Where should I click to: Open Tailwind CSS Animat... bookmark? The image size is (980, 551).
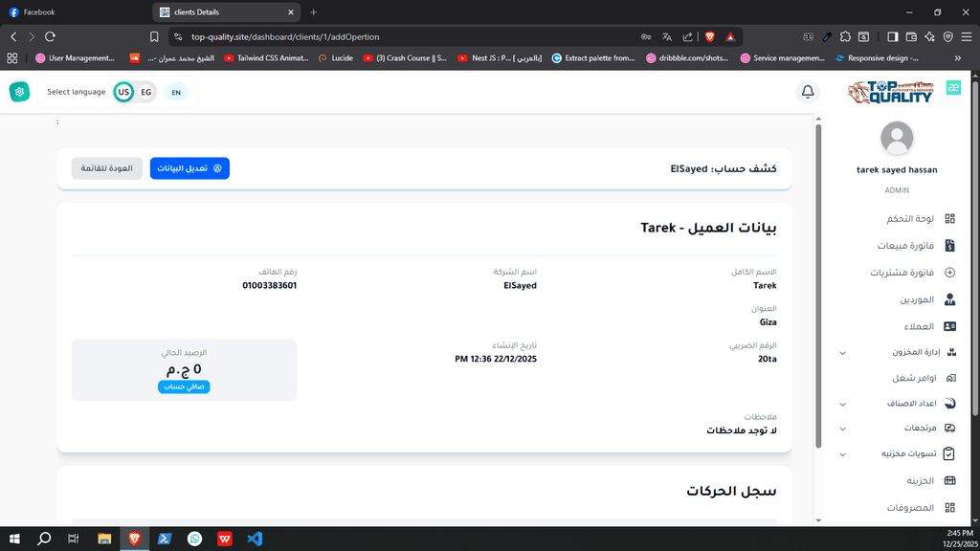tap(266, 58)
